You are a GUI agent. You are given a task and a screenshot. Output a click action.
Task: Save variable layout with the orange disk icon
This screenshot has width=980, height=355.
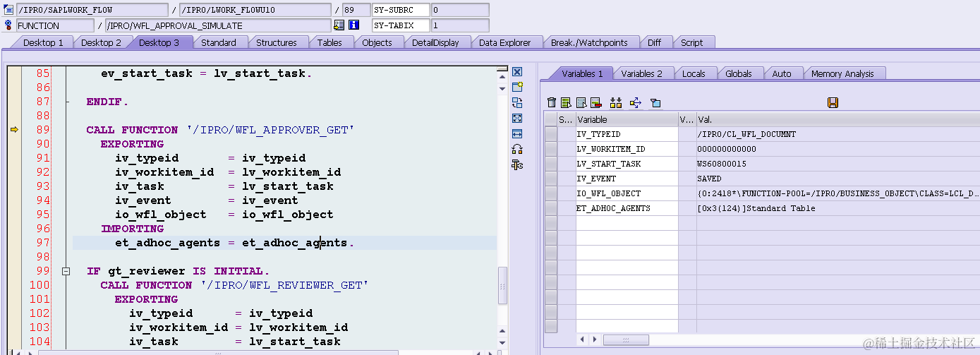coord(833,103)
